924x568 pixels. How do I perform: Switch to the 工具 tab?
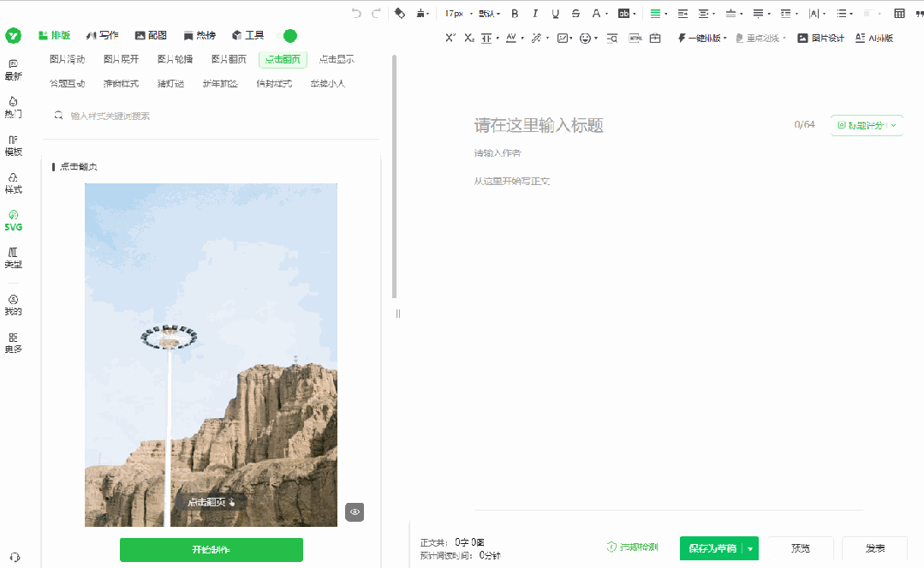[247, 35]
